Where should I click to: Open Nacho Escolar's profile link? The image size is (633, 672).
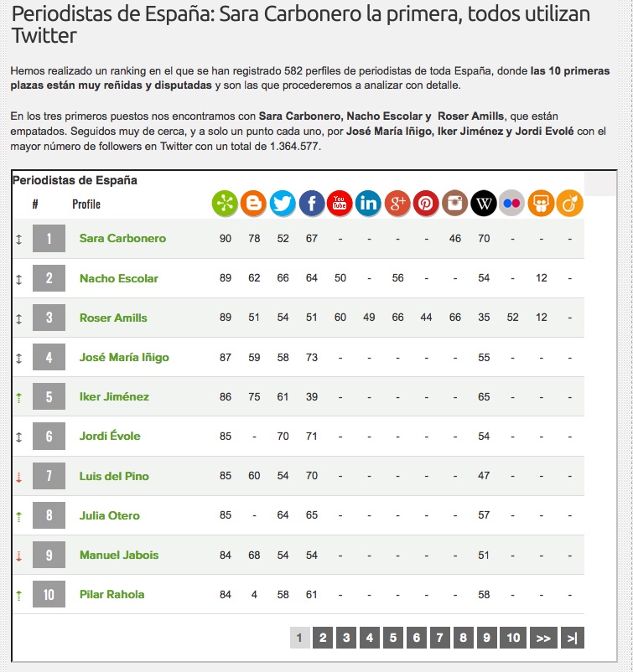click(118, 278)
